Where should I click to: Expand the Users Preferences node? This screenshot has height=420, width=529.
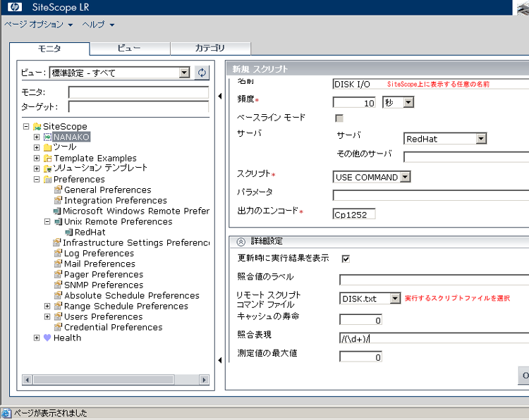47,316
